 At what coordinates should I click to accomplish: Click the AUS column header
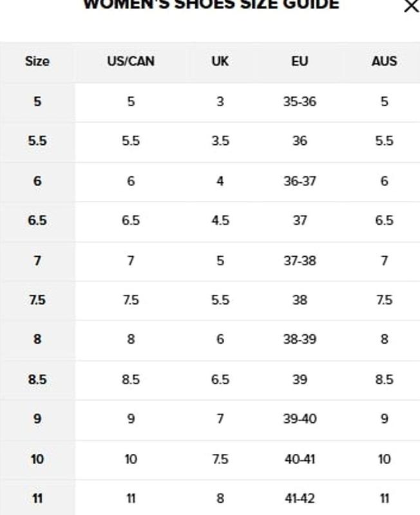tap(384, 62)
